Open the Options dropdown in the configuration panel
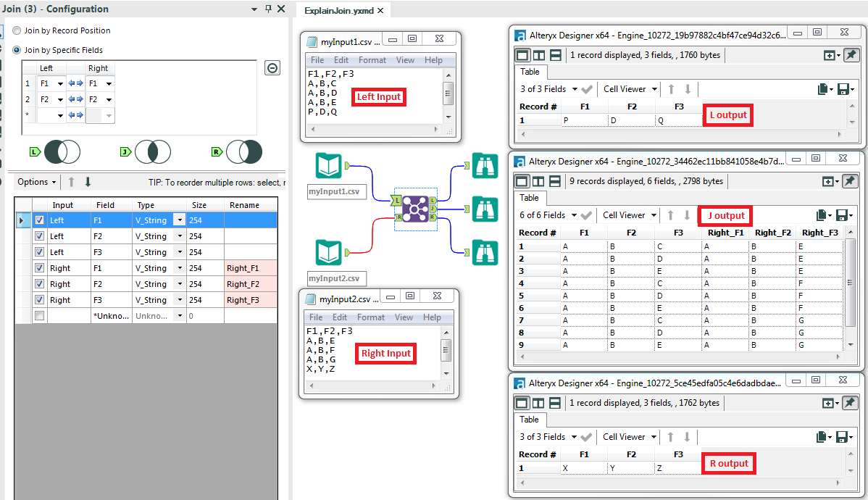The width and height of the screenshot is (868, 500). tap(36, 182)
